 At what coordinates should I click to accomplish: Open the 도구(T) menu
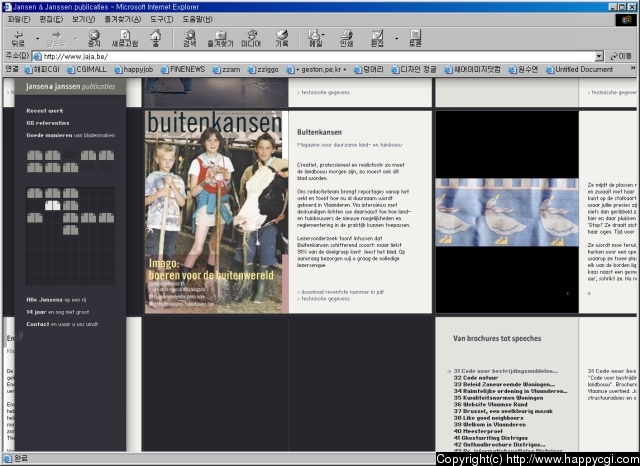161,19
